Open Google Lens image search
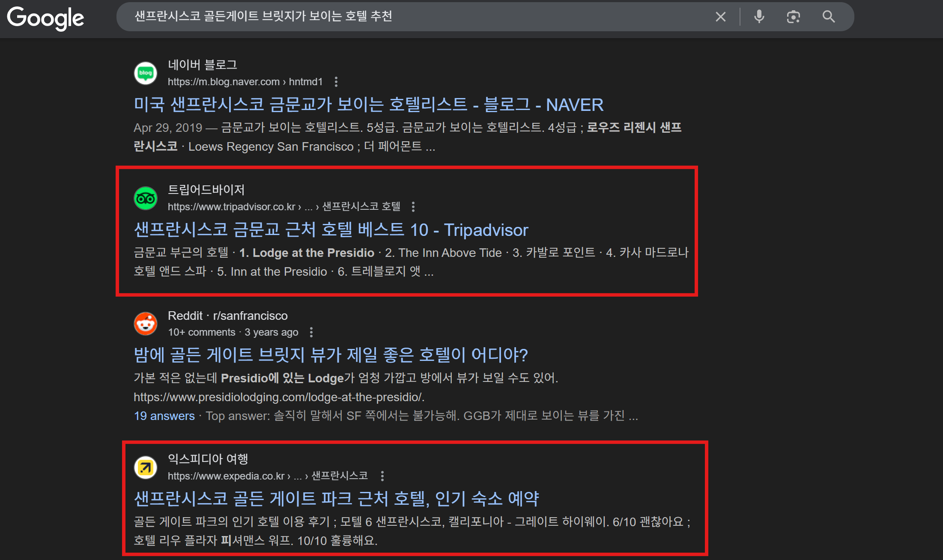This screenshot has height=560, width=943. click(x=793, y=17)
